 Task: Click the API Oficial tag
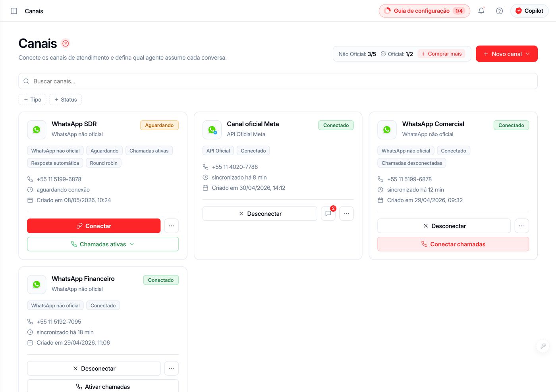(218, 151)
